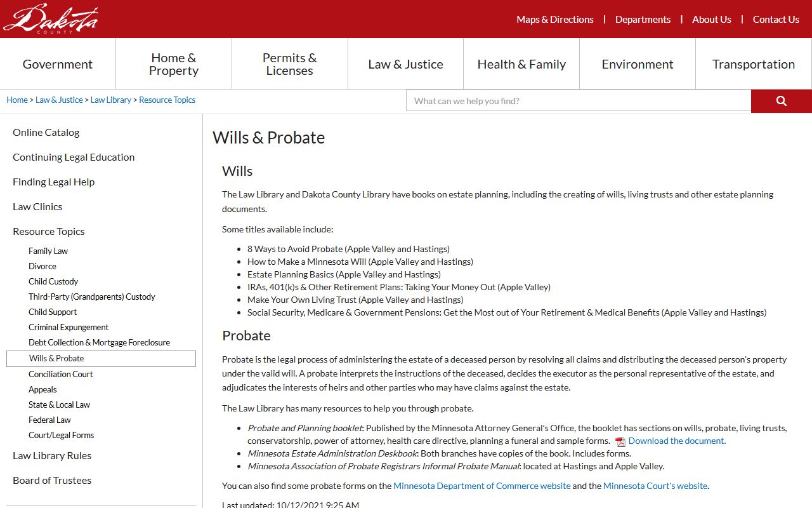Screen dimensions: 812x508
Task: Open Board of Trustees sidebar item
Action: 52,480
